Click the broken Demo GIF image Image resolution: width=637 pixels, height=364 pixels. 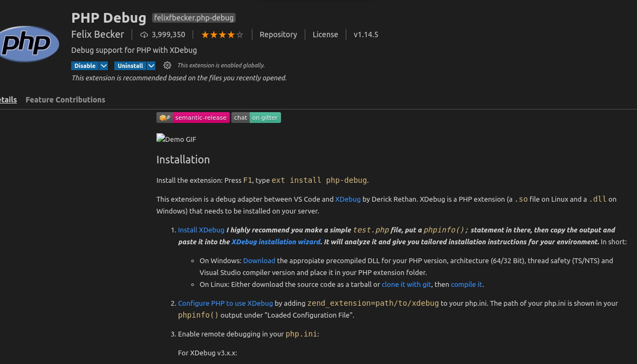(176, 139)
